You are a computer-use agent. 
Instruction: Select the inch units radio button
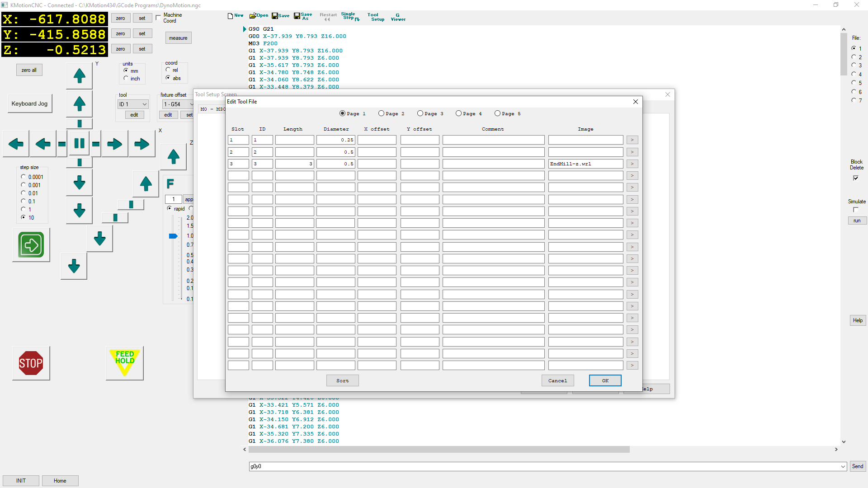[x=126, y=78]
